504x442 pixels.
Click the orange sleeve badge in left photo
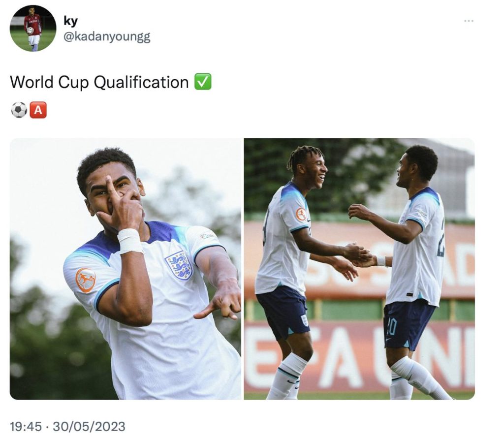pos(86,280)
